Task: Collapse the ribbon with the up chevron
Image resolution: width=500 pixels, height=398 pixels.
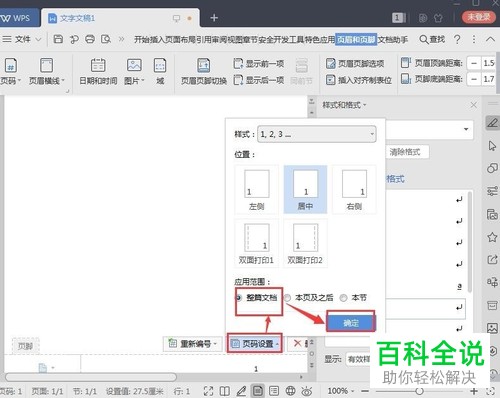Action: 490,39
